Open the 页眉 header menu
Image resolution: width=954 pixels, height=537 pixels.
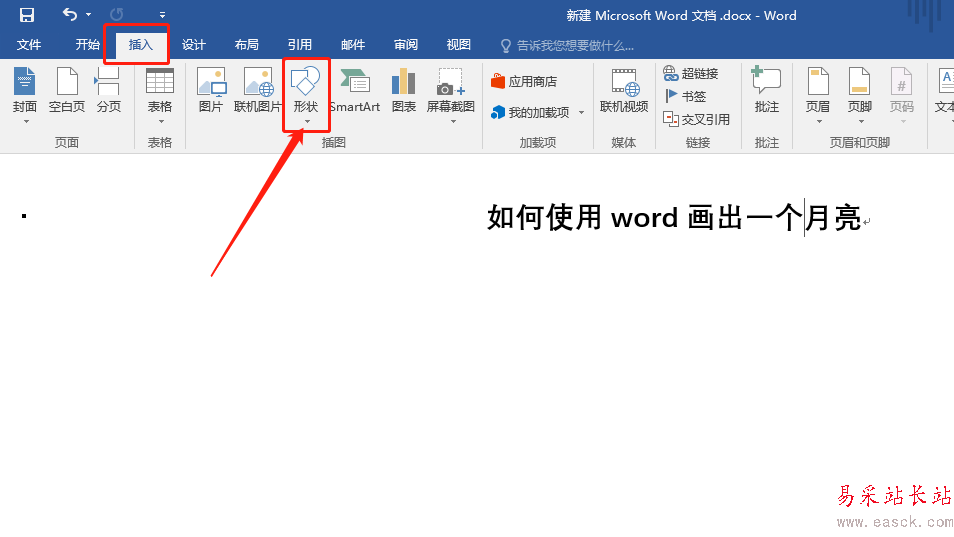tap(818, 95)
